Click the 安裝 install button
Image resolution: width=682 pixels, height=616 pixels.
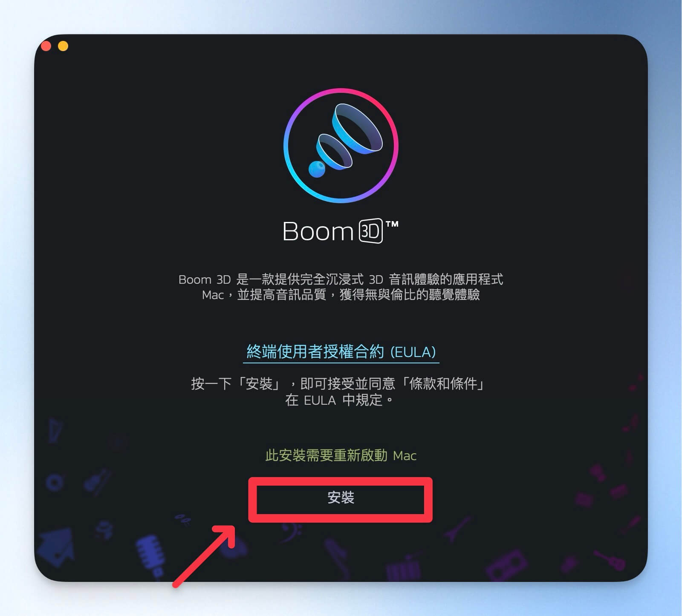341,498
